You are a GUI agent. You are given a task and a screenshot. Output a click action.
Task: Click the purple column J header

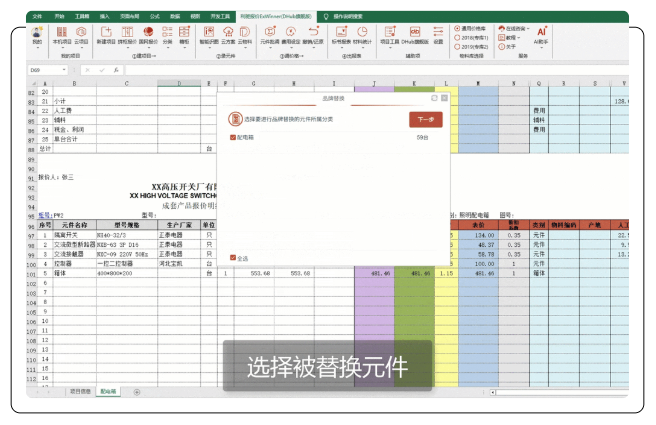tap(374, 83)
